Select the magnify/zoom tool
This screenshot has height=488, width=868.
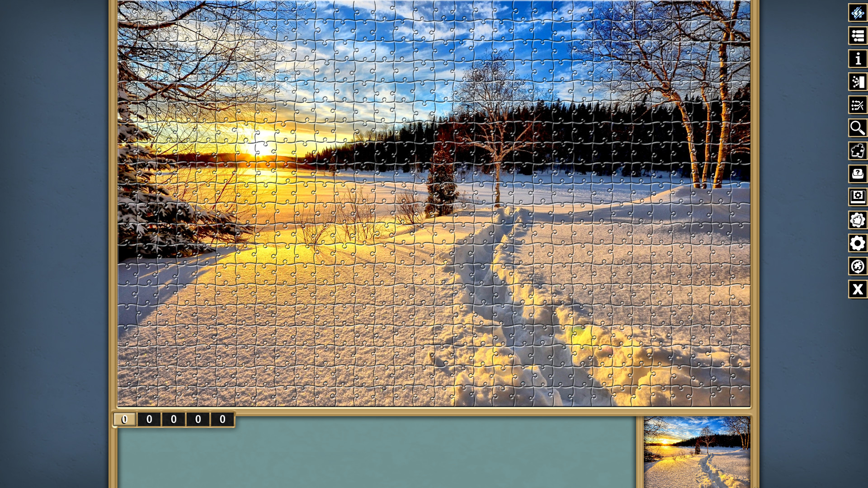click(857, 127)
